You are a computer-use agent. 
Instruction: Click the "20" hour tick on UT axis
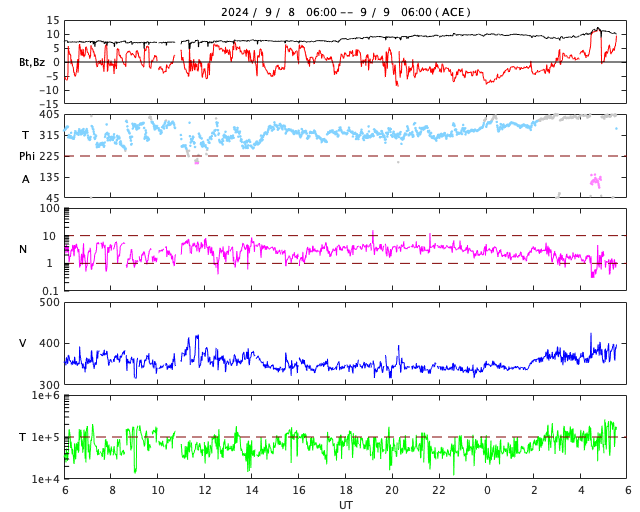point(392,490)
